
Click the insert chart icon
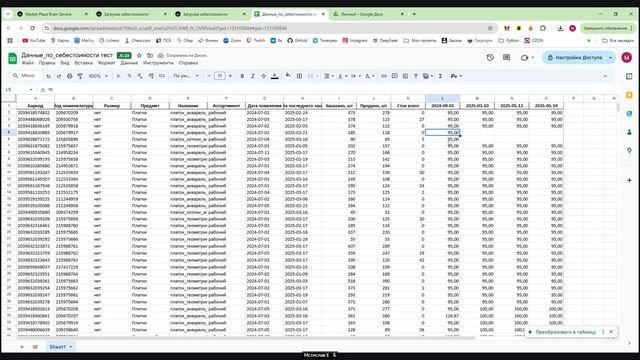[x=405, y=76]
